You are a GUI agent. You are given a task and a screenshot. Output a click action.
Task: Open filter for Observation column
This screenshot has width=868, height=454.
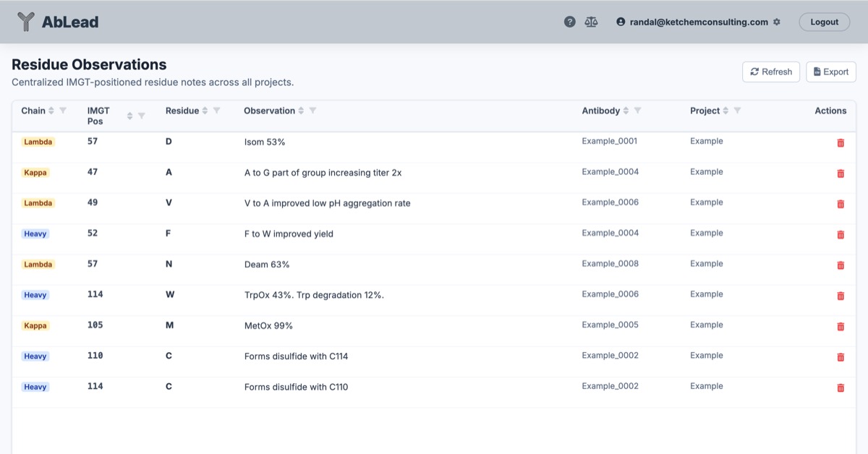312,111
